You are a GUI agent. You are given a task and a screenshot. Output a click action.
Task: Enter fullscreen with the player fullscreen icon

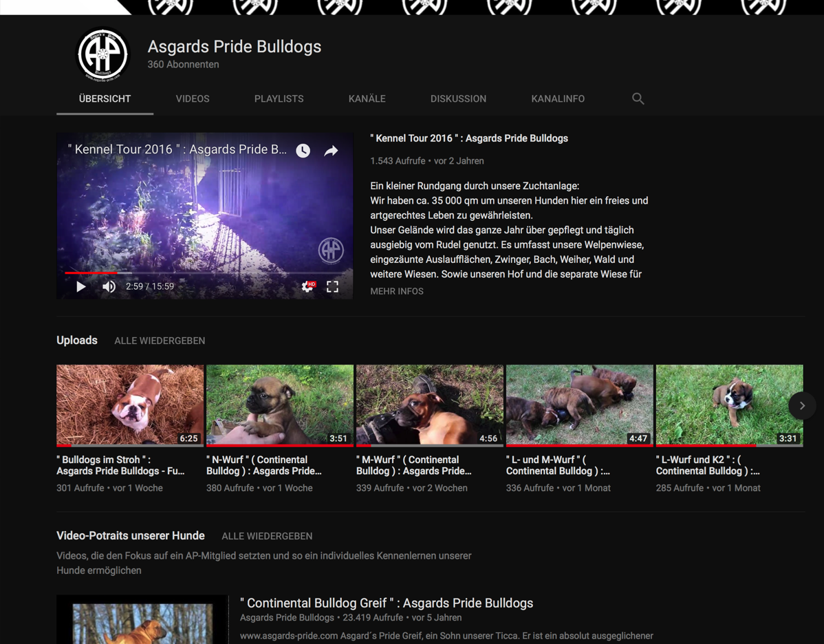[x=332, y=286]
